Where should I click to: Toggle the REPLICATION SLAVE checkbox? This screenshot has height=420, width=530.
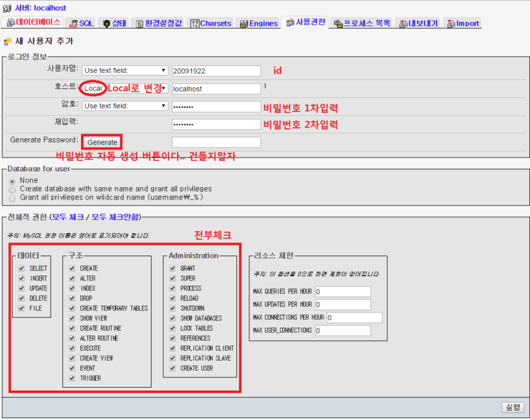click(173, 358)
